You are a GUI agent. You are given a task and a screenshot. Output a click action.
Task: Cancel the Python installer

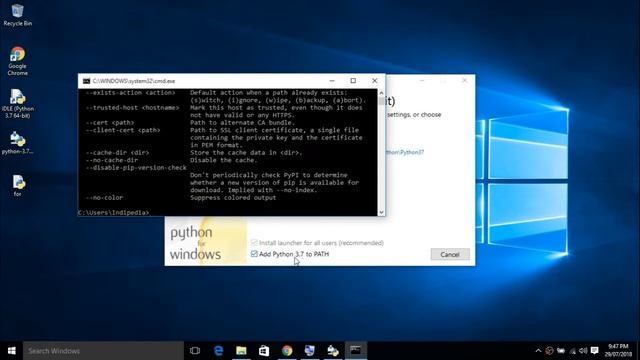tap(450, 254)
